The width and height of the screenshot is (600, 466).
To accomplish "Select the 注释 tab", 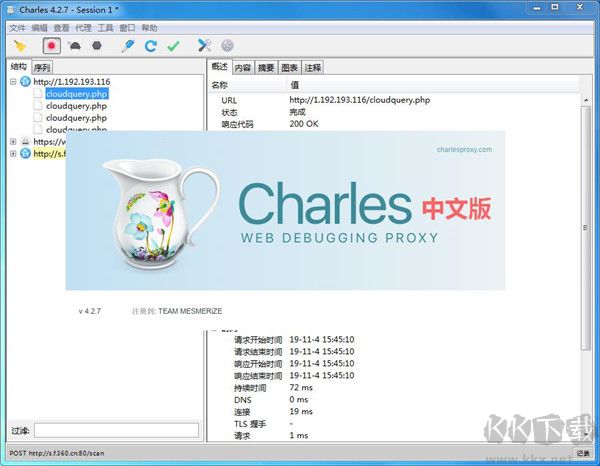I will click(313, 68).
